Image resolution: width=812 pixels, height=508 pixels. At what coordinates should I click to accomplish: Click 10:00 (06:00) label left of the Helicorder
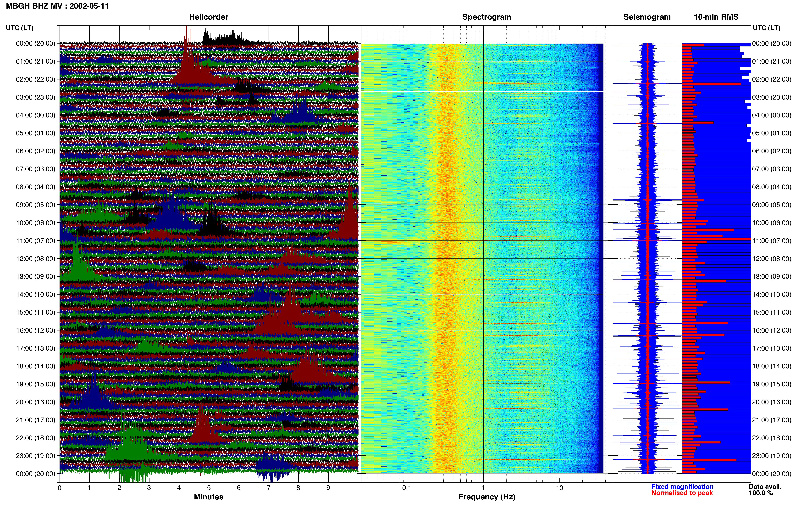[x=36, y=223]
